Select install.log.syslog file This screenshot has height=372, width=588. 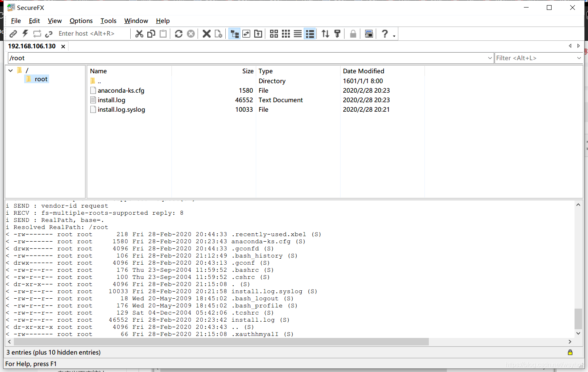tap(122, 110)
